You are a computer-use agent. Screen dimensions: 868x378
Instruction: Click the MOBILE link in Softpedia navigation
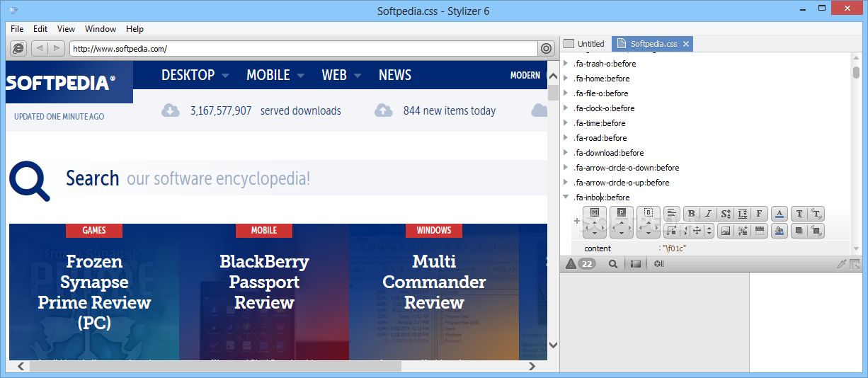(268, 75)
